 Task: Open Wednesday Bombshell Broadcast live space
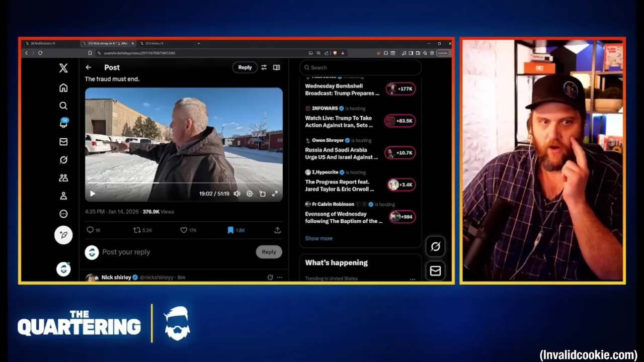click(x=342, y=89)
